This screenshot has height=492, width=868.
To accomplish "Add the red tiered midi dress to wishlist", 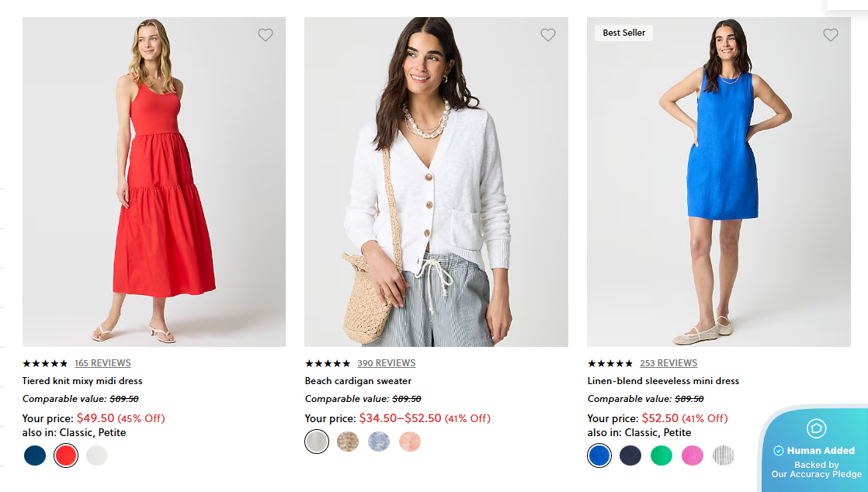I will (265, 35).
